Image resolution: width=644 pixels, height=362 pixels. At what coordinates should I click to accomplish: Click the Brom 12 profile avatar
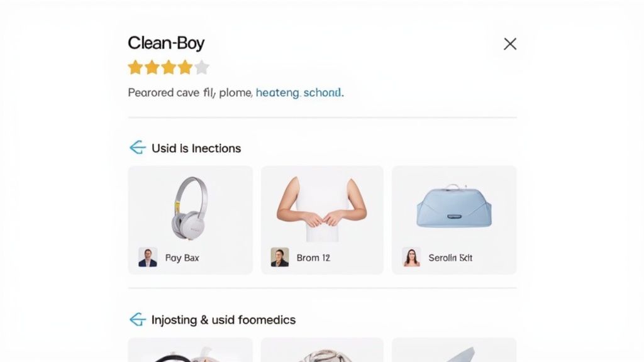(280, 257)
